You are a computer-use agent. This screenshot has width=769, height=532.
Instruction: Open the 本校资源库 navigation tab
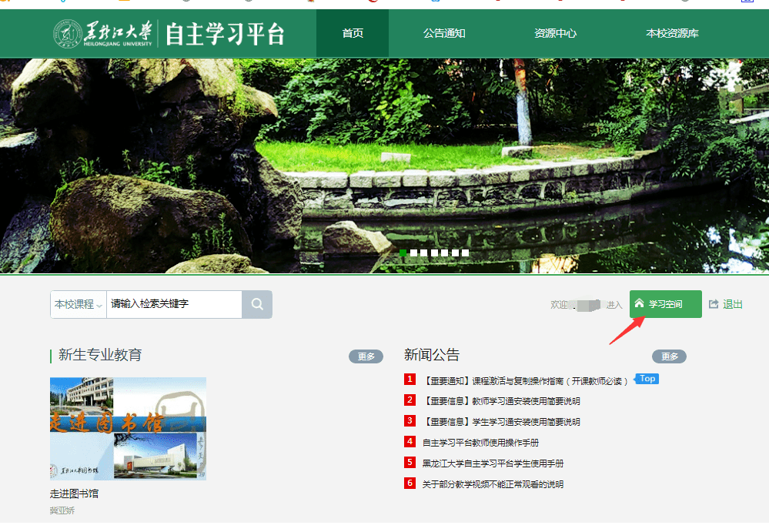tap(672, 34)
